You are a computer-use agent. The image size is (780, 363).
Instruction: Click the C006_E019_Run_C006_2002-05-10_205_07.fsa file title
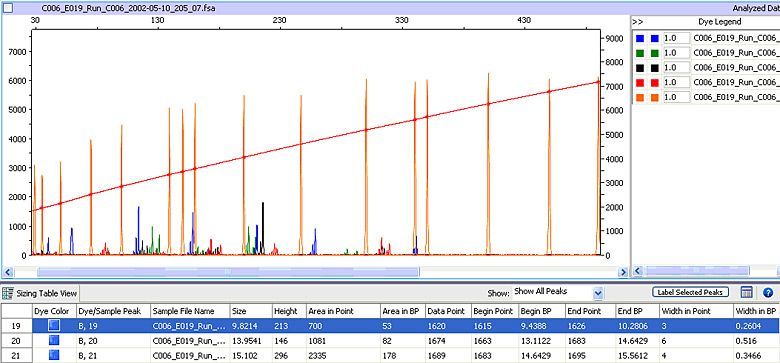click(128, 8)
